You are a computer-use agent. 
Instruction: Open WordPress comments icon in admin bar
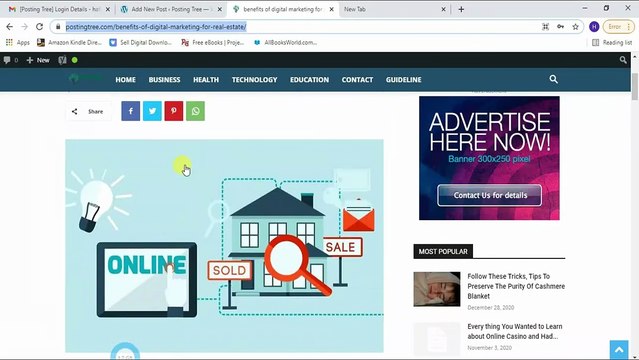click(11, 60)
